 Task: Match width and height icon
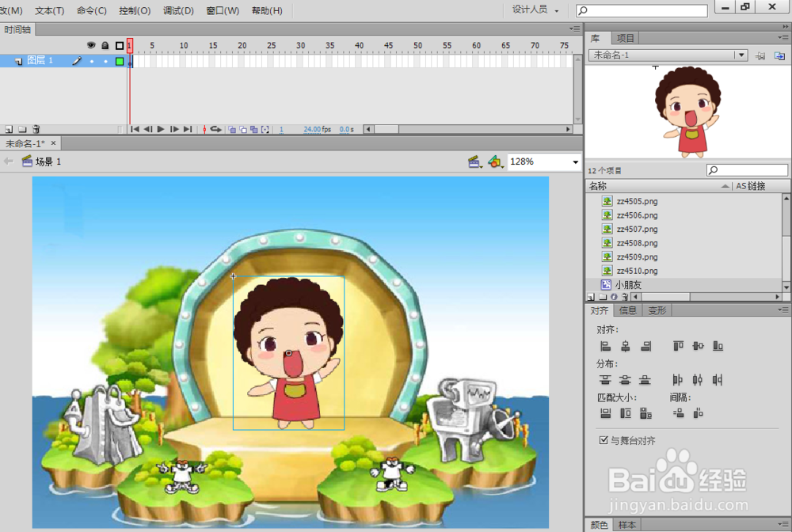point(645,413)
